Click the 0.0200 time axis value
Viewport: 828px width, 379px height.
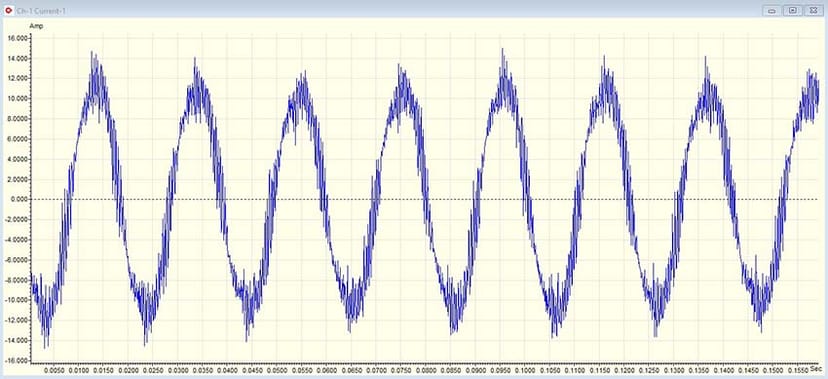pos(129,371)
